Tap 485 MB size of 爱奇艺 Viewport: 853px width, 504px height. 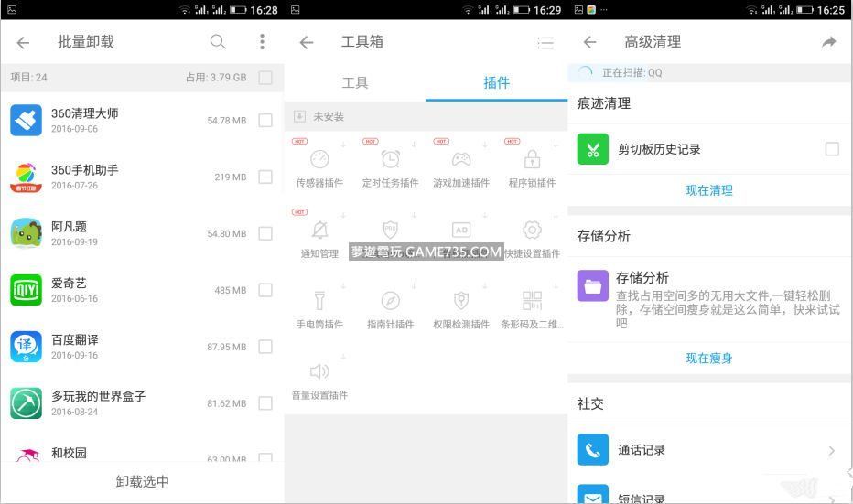click(x=230, y=290)
